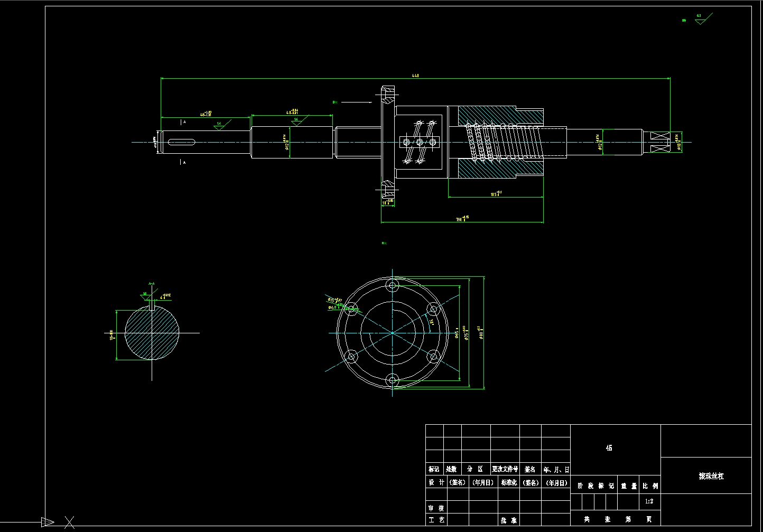This screenshot has width=763, height=532.
Task: Select the overall length dimension 441
Action: [x=415, y=76]
